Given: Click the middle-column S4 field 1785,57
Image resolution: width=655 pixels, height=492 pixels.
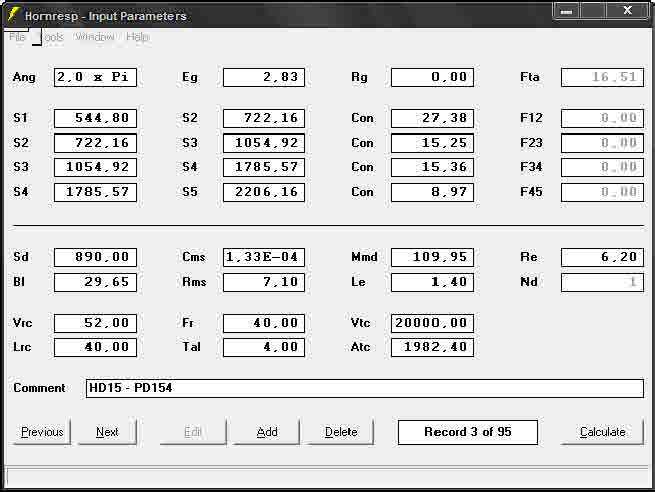Looking at the screenshot, I should 264,167.
